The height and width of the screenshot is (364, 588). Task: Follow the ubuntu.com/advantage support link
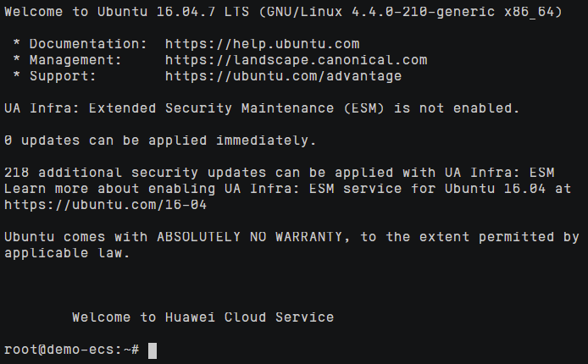[x=283, y=76]
